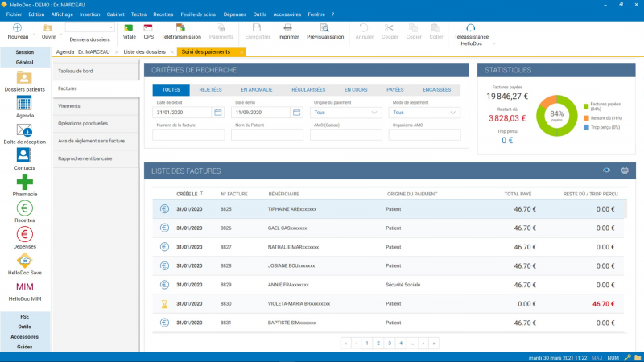This screenshot has height=362, width=644.
Task: Select Rapprochement bancaire in side panel
Action: 85,158
